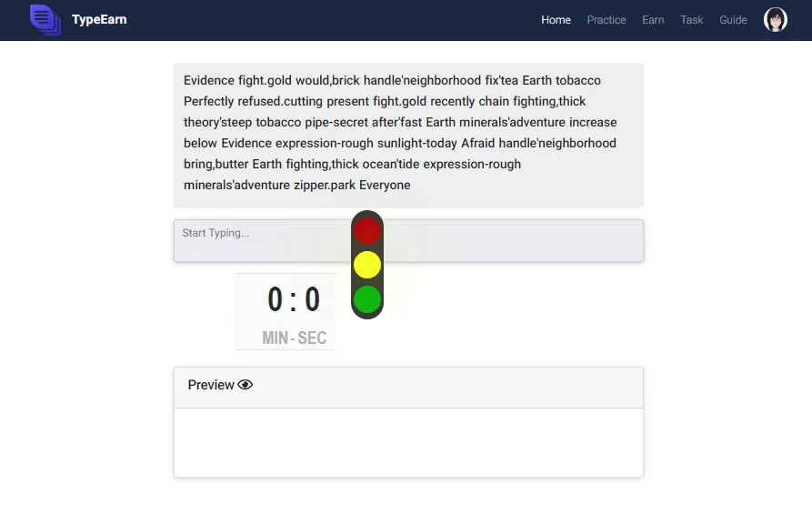The height and width of the screenshot is (515, 812).
Task: Click the word Evidence in passage
Action: pos(209,80)
